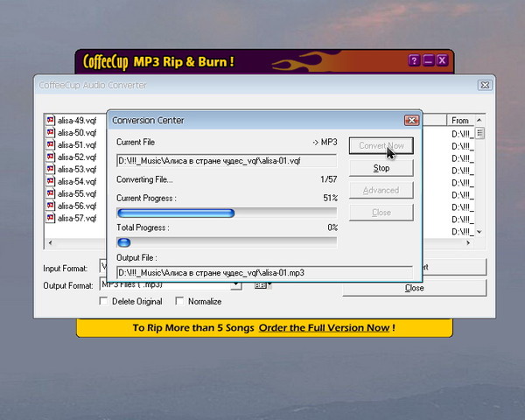The width and height of the screenshot is (525, 420).
Task: Click the horizontal scroll left arrow
Action: tap(50, 243)
